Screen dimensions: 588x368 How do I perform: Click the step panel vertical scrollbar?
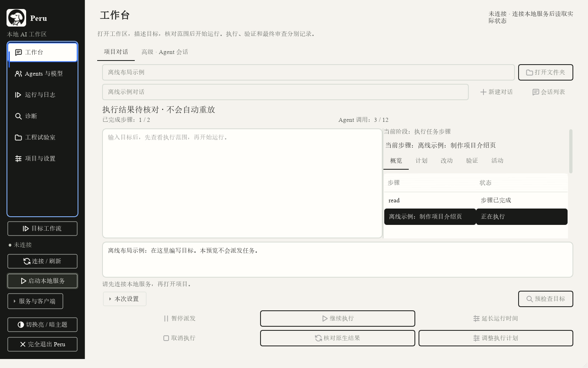tap(570, 151)
